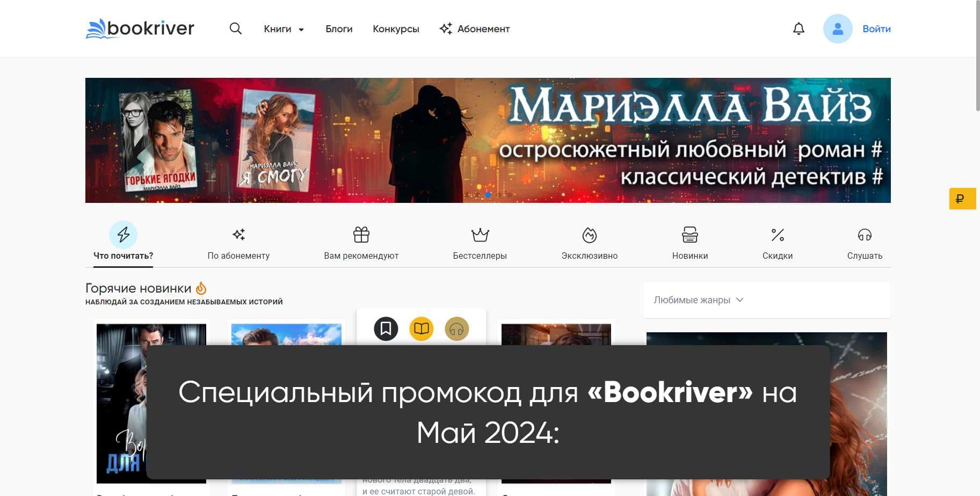Open the notifications bell
This screenshot has height=496, width=980.
coord(798,28)
